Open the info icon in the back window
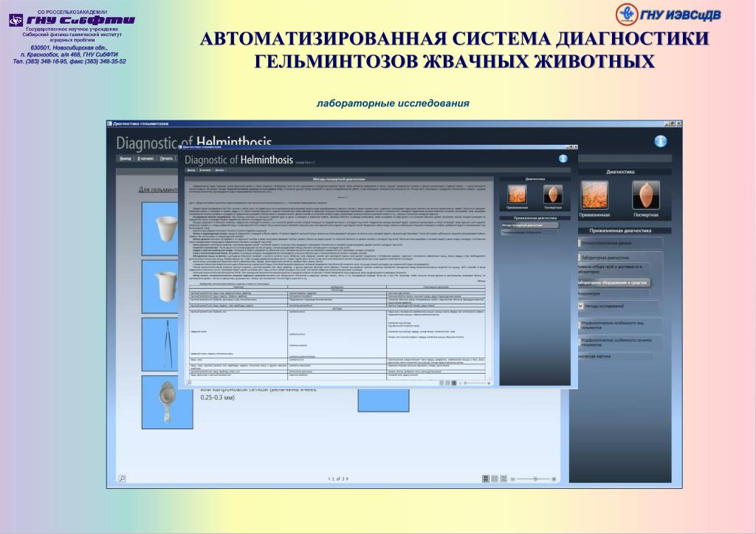756x534 pixels. click(661, 141)
